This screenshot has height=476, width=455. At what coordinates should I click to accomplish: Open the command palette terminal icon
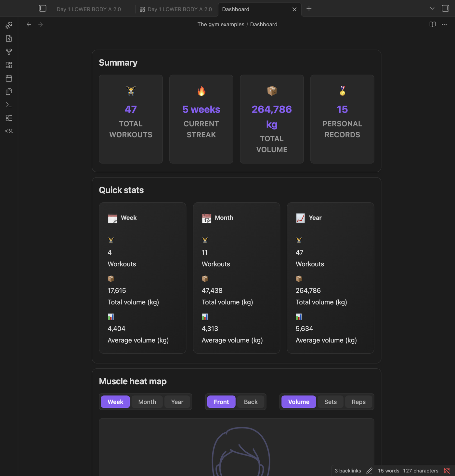coord(9,105)
